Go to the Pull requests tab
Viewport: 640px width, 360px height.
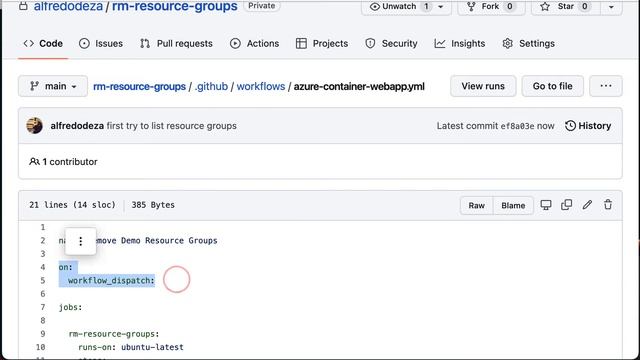tap(176, 43)
